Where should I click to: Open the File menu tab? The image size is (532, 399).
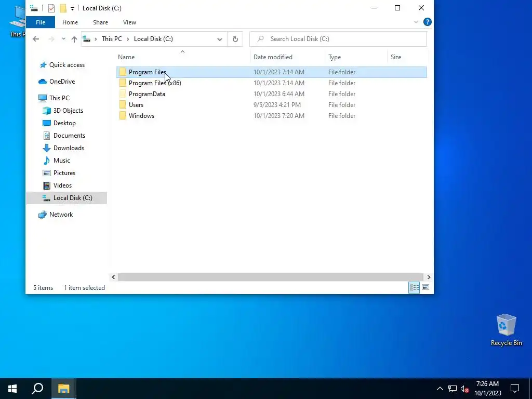point(41,22)
